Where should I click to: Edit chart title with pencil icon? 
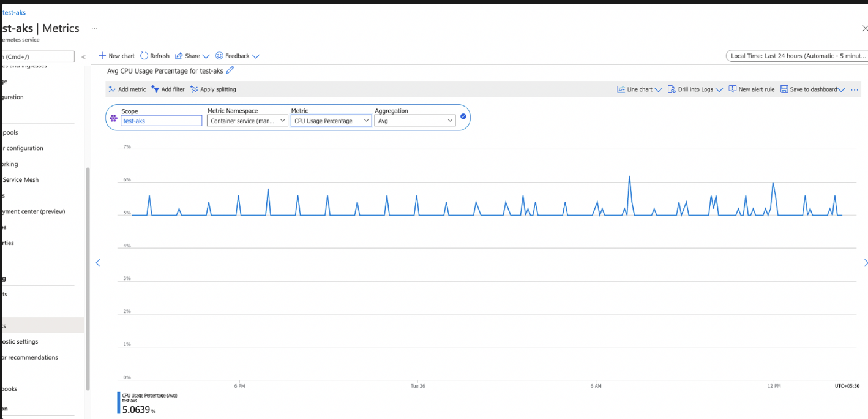[230, 70]
